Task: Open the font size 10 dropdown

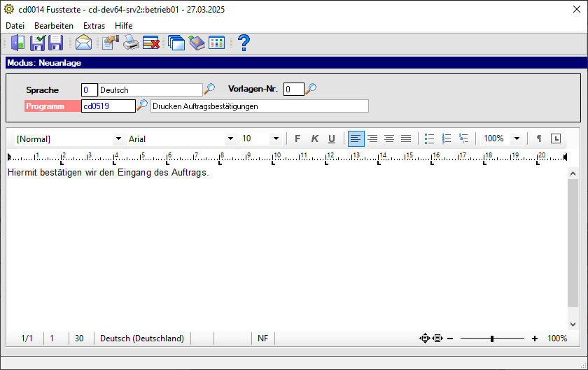Action: (x=276, y=138)
